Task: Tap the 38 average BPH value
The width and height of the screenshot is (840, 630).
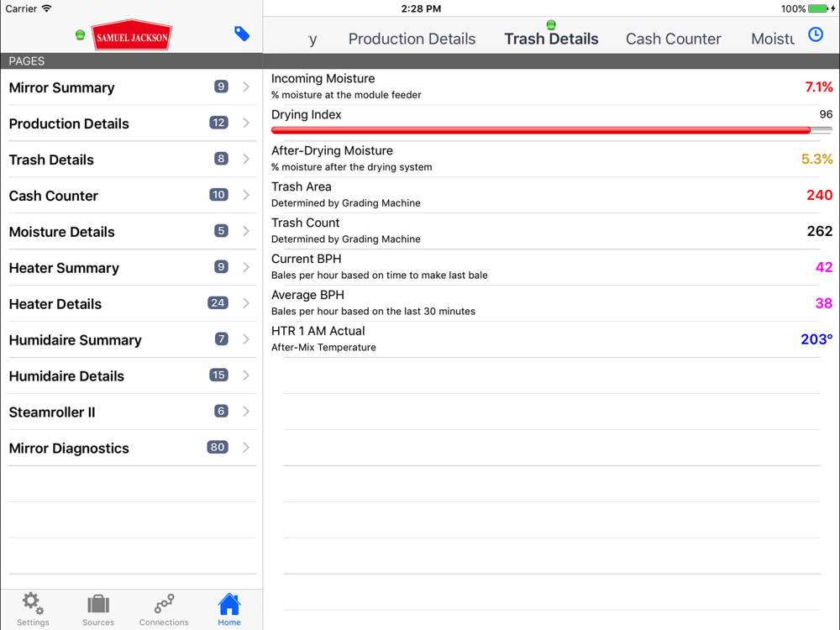Action: [x=824, y=303]
